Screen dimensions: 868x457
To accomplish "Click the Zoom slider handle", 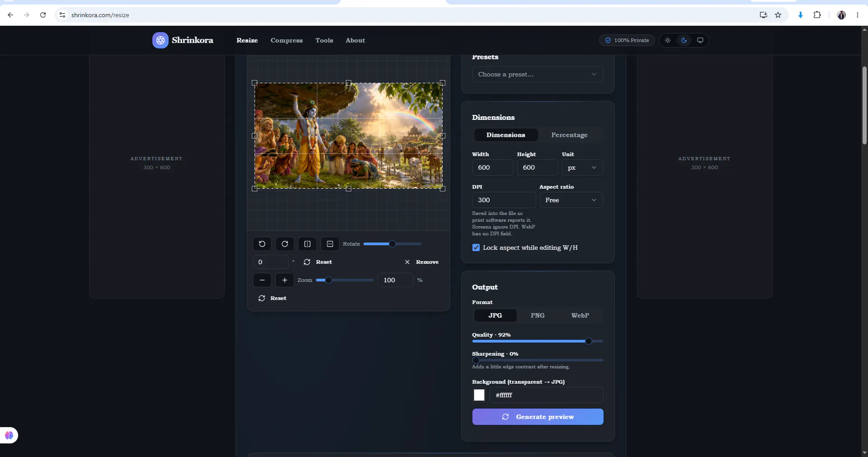I will pyautogui.click(x=329, y=280).
